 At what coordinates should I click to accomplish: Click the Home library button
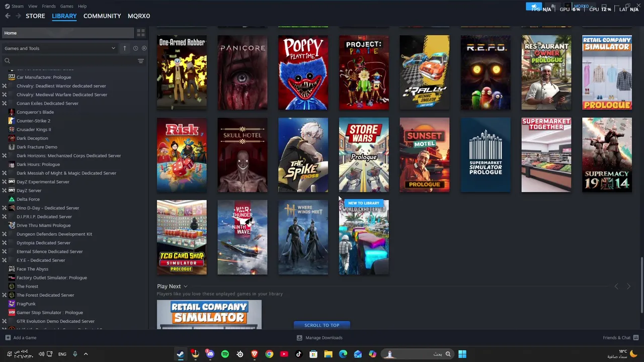67,33
